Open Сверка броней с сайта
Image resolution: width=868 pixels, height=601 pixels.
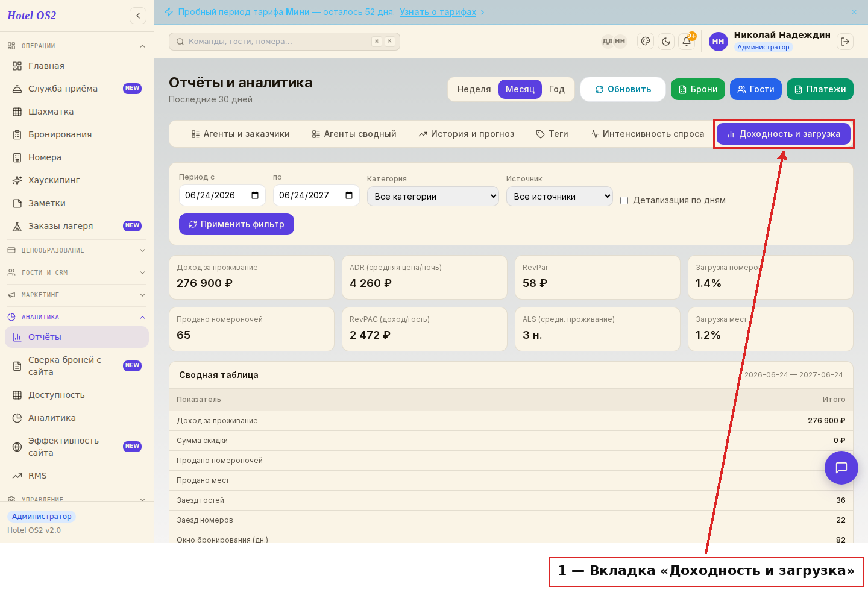77,366
